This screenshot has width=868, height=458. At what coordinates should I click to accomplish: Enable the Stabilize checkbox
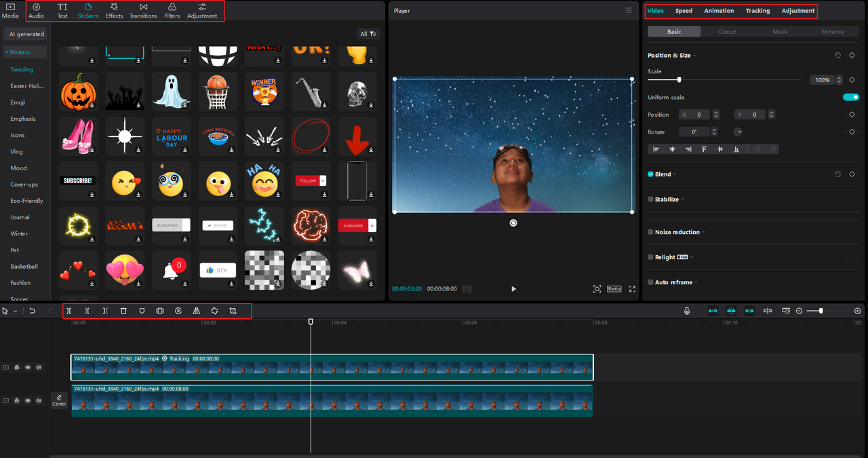(650, 199)
